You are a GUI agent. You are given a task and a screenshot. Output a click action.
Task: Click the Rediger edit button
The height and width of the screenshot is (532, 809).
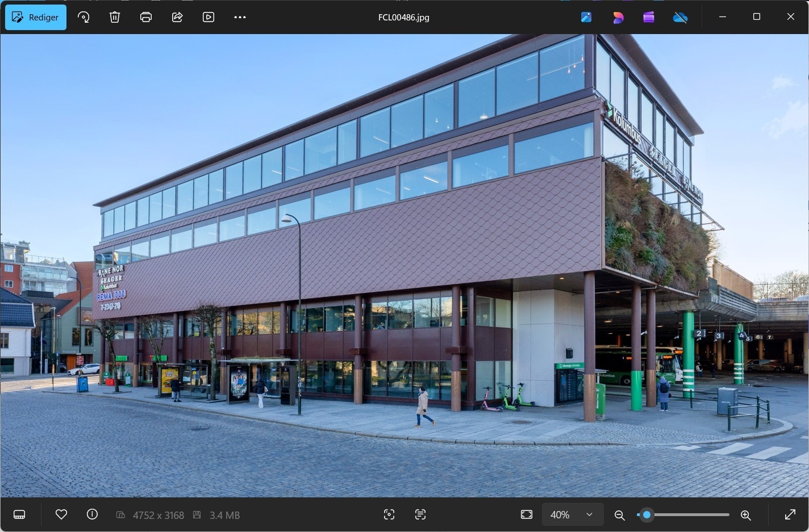(36, 17)
